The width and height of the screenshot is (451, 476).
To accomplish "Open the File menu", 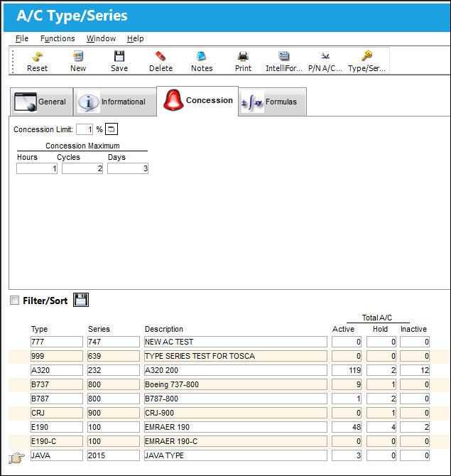I will click(22, 38).
